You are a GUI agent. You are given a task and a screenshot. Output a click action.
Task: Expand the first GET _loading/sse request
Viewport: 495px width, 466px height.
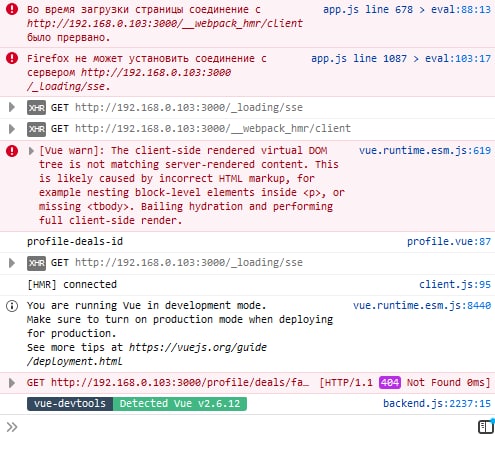12,107
